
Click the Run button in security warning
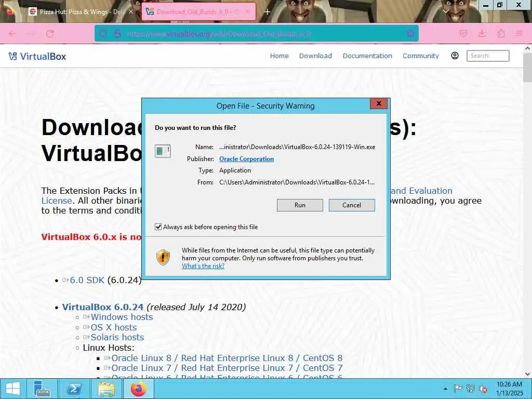click(300, 205)
